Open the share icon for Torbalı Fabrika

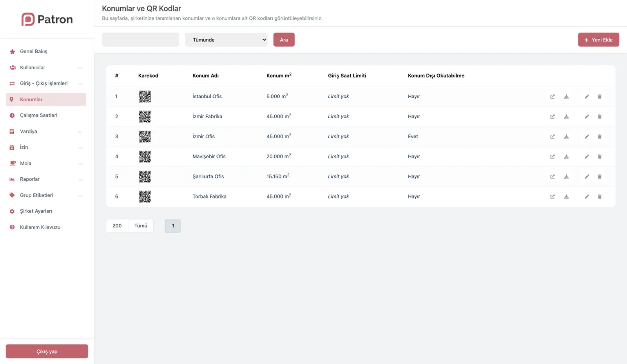coord(553,196)
